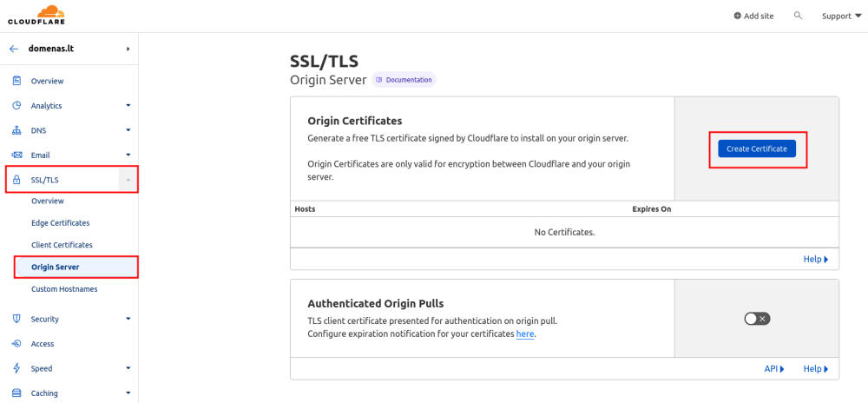Open the Support dropdown menu
This screenshot has height=403, width=868.
tap(841, 16)
